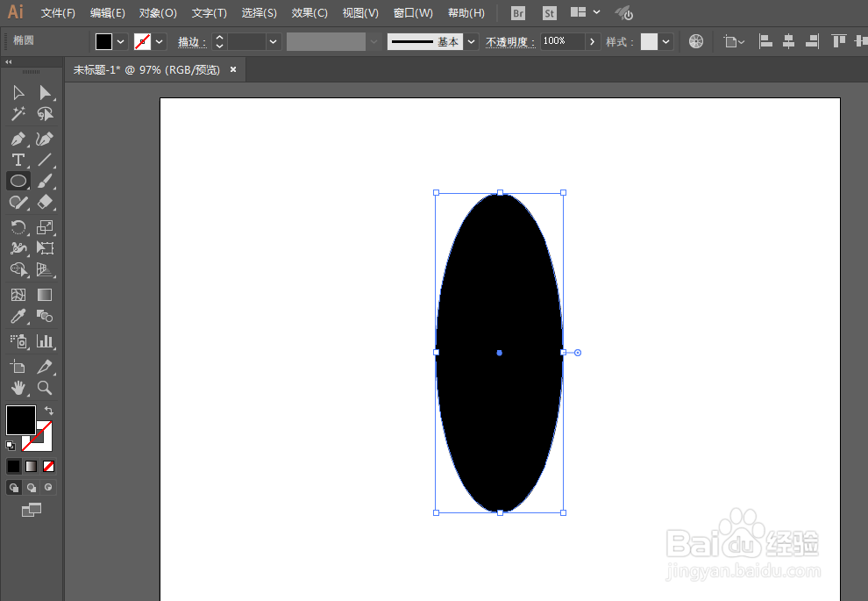Open Adobe Bridge via the Br button

(x=517, y=12)
